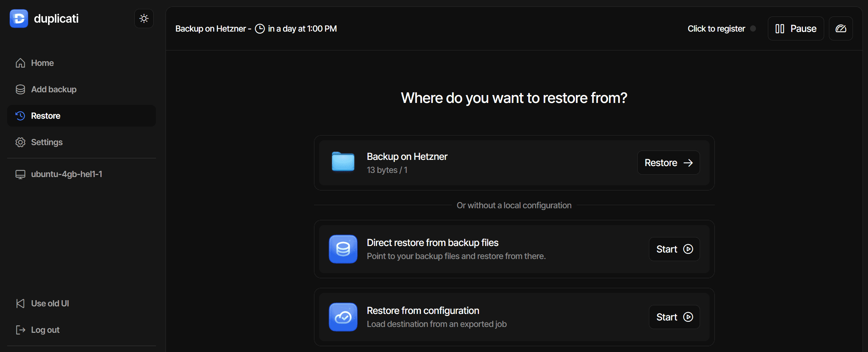Click the Duplicati logo icon
Viewport: 868px width, 352px height.
[19, 19]
